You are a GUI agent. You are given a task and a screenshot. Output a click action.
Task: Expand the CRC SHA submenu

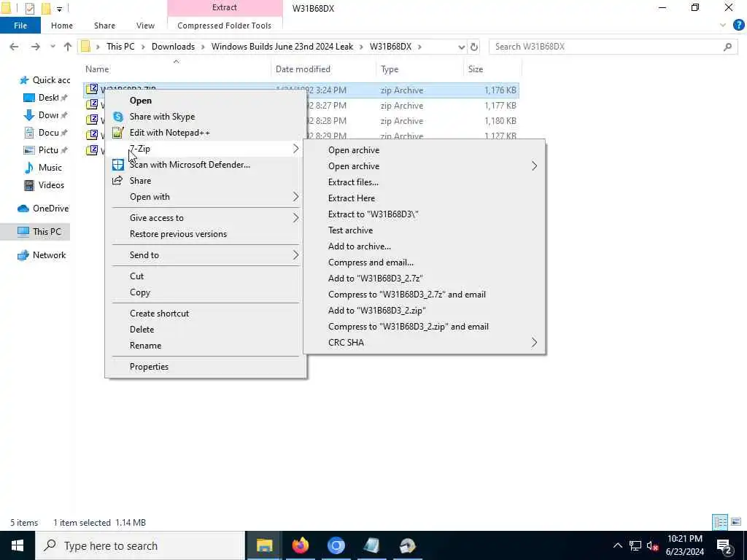[534, 343]
